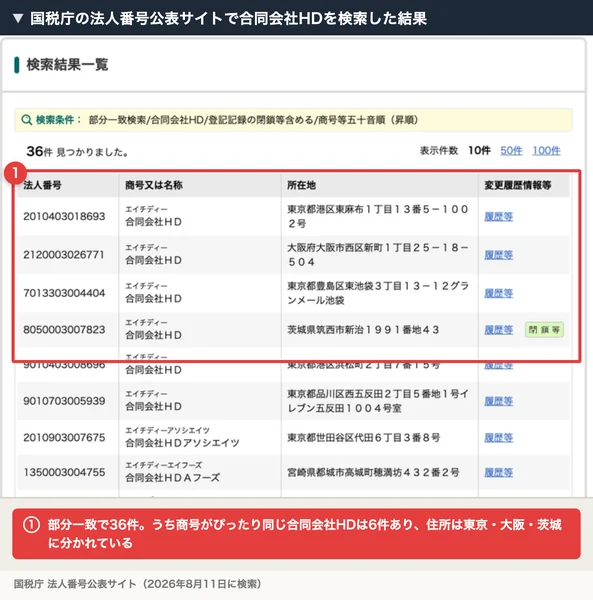
Task: Click the 36件 見つかりました result count
Action: pyautogui.click(x=77, y=152)
